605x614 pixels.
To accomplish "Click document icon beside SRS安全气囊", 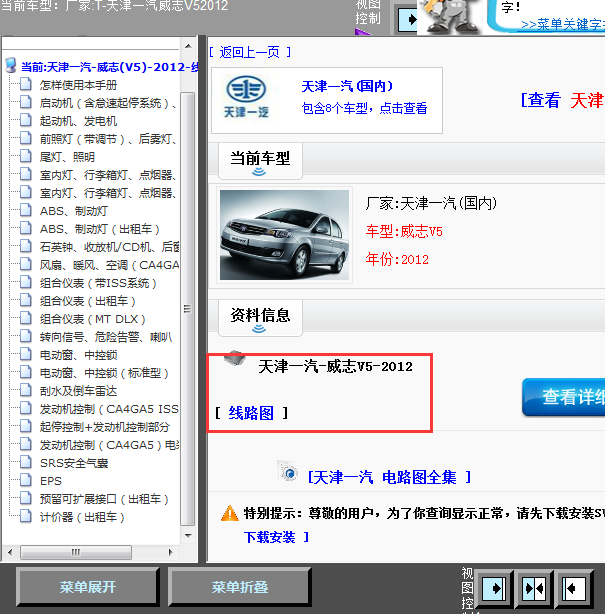I will (x=26, y=462).
